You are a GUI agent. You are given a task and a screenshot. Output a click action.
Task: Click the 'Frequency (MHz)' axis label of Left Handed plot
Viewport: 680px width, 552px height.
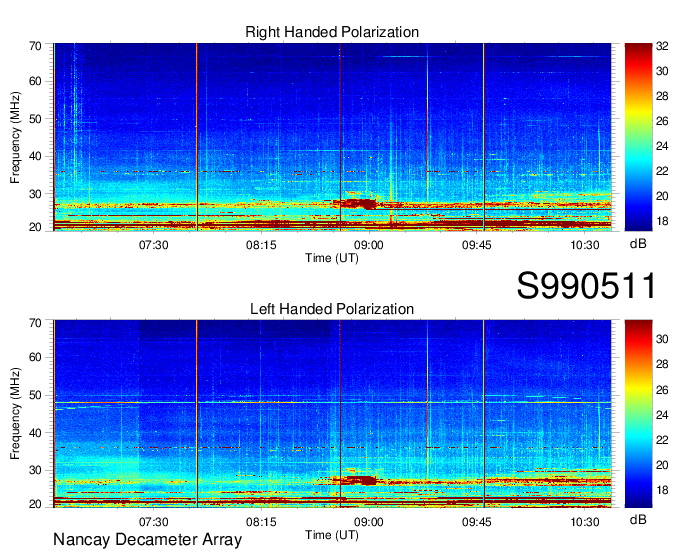[15, 414]
